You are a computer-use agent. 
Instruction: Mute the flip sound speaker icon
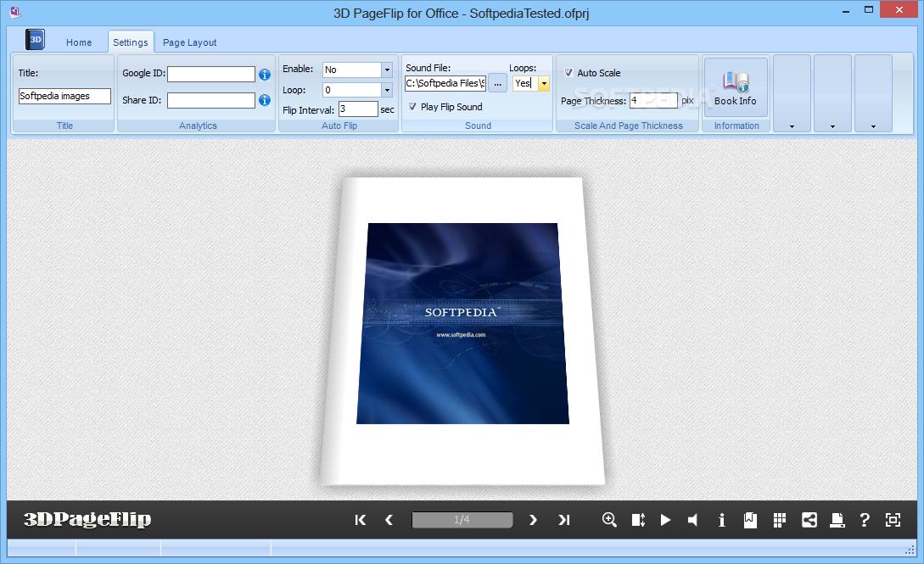click(692, 520)
